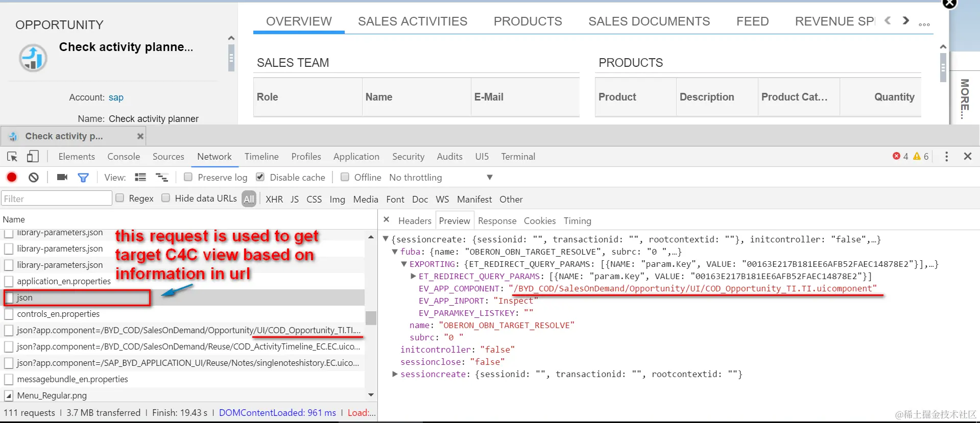Viewport: 980px width, 423px height.
Task: Collapse the fuba JSON node
Action: coord(395,251)
